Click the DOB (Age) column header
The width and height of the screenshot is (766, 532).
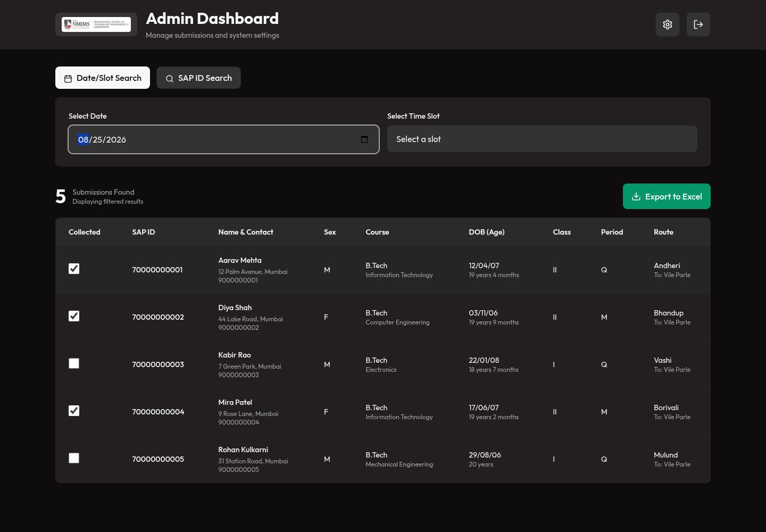tap(487, 232)
